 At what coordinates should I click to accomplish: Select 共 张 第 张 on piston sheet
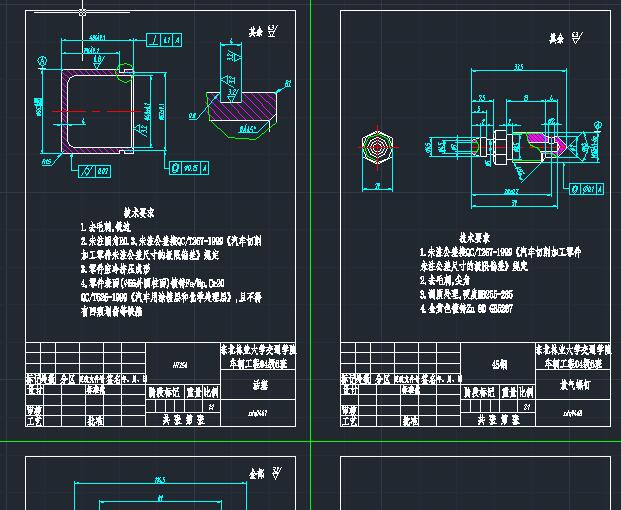183,420
